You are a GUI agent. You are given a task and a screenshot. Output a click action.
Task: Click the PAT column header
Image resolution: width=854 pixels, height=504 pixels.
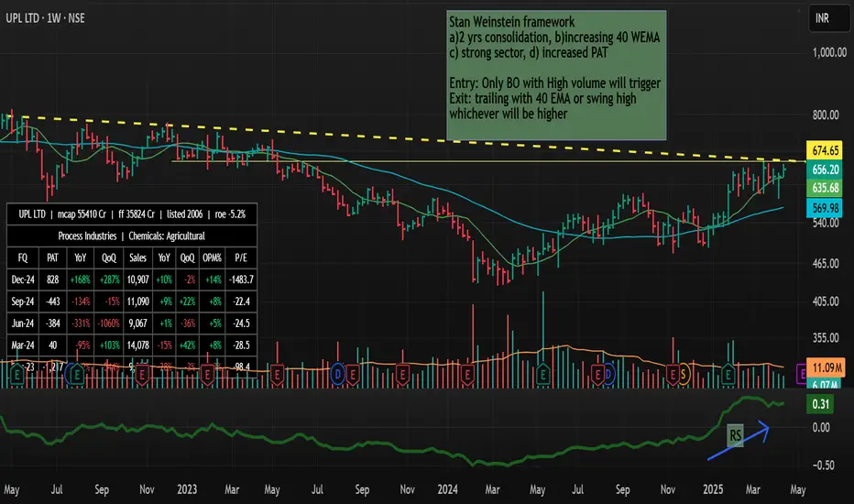[x=52, y=257]
